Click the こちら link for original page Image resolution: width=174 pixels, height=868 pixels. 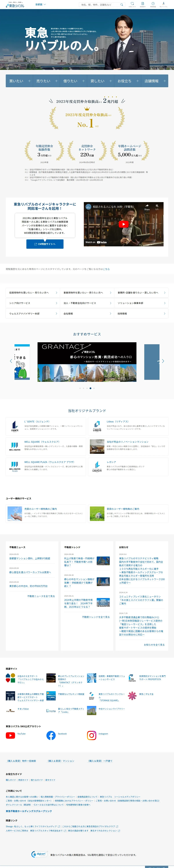pyautogui.click(x=106, y=269)
